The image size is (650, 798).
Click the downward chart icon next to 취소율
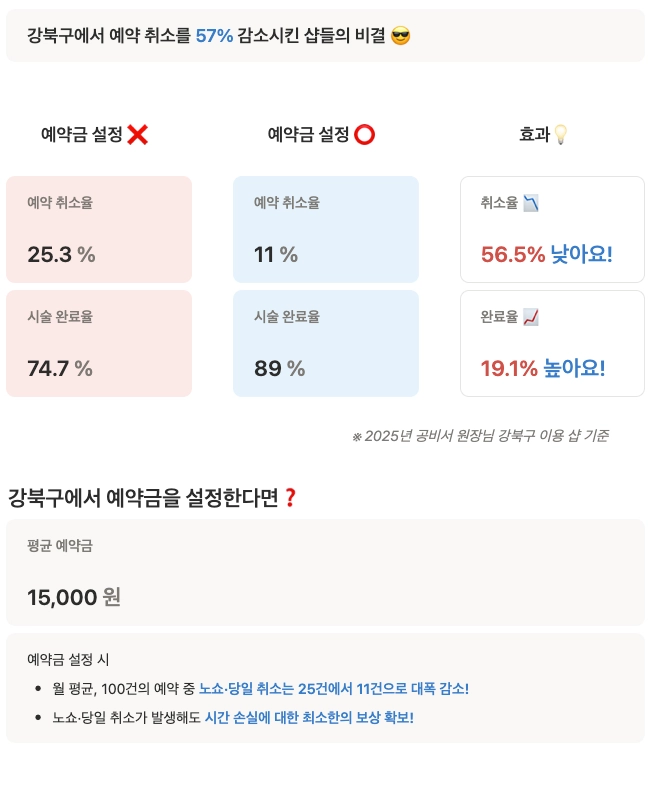(531, 203)
